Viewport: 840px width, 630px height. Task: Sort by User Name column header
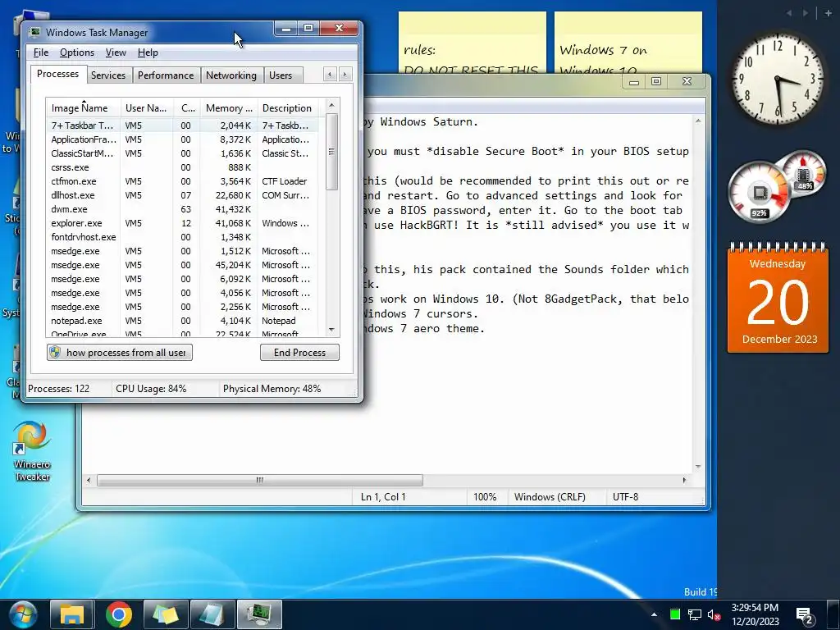tap(147, 108)
